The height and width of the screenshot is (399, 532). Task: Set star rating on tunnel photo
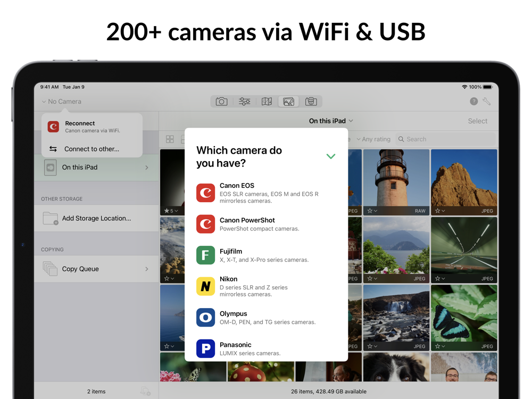[440, 279]
